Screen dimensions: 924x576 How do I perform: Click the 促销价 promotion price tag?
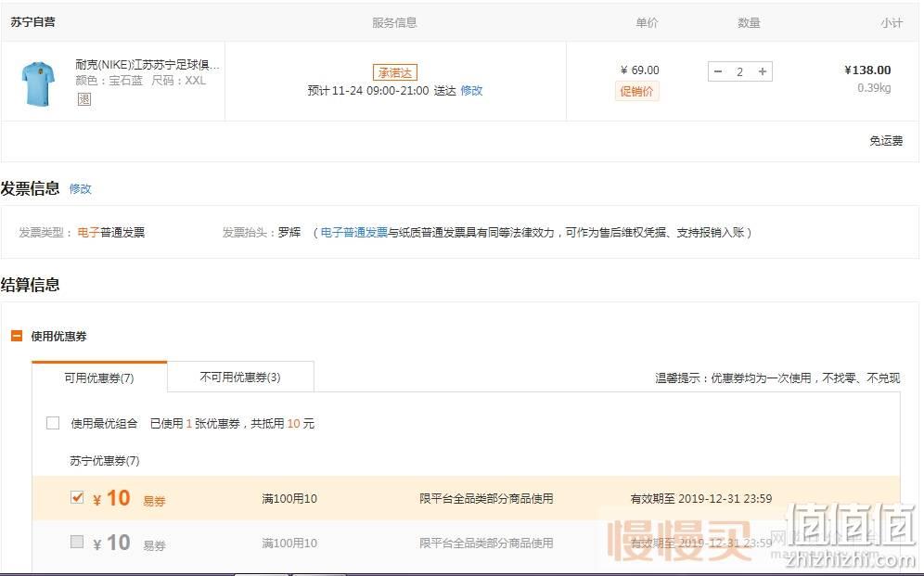coord(636,91)
